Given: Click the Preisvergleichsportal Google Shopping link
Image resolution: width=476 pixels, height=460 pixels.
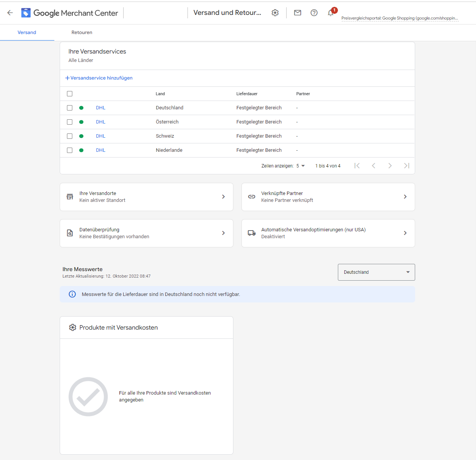Looking at the screenshot, I should coord(400,18).
